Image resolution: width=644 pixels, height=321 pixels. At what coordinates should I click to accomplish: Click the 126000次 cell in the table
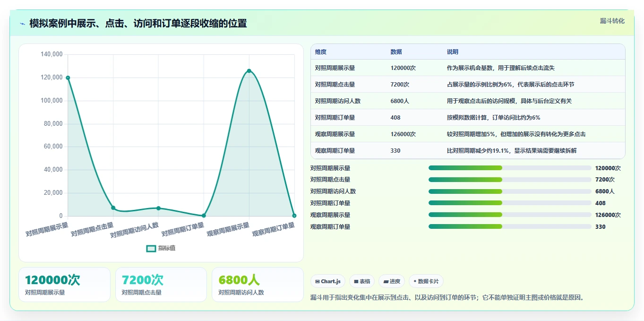click(x=403, y=134)
